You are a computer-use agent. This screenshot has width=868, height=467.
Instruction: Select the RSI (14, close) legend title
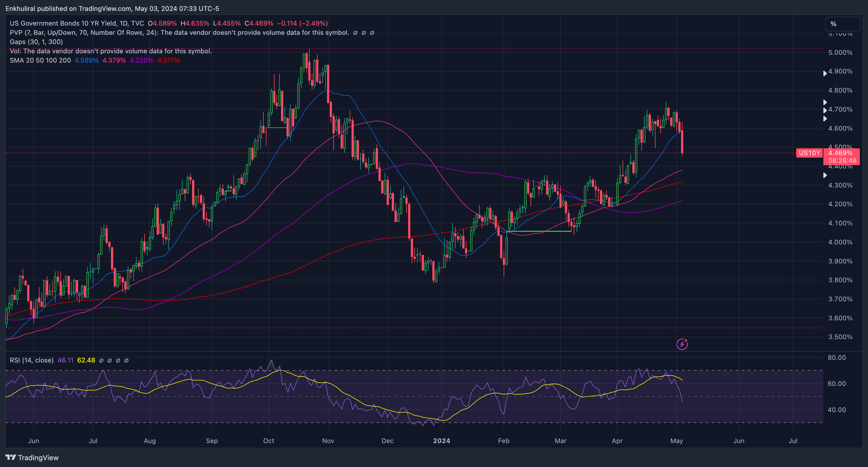tap(31, 360)
